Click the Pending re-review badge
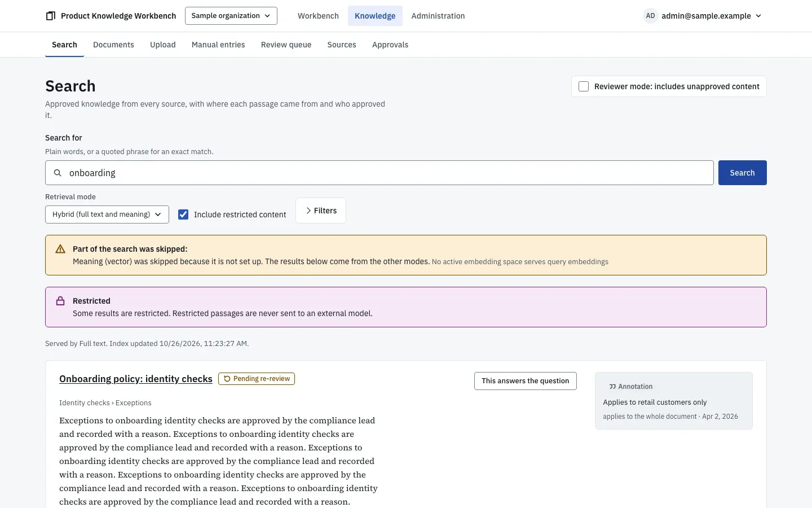 (x=257, y=379)
